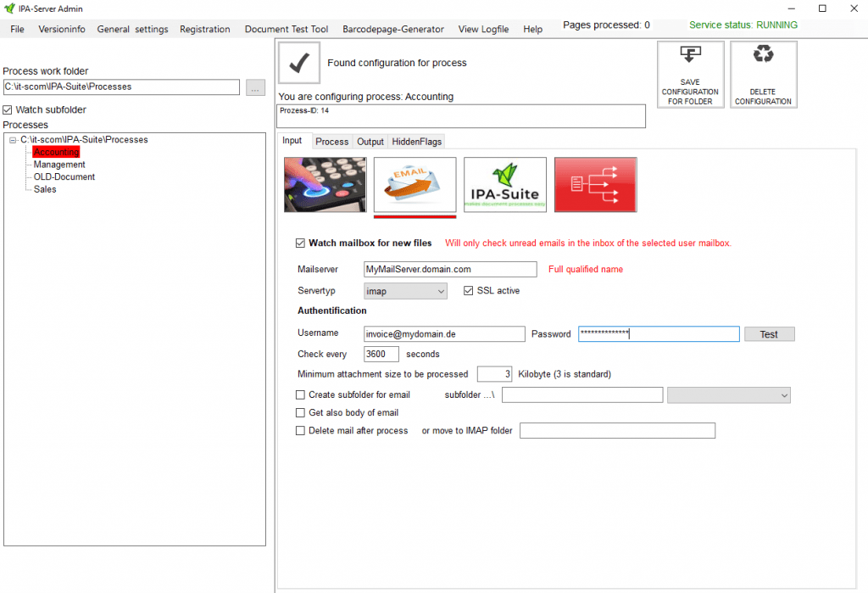The width and height of the screenshot is (868, 593).
Task: Browse for process work folder button
Action: coord(255,87)
